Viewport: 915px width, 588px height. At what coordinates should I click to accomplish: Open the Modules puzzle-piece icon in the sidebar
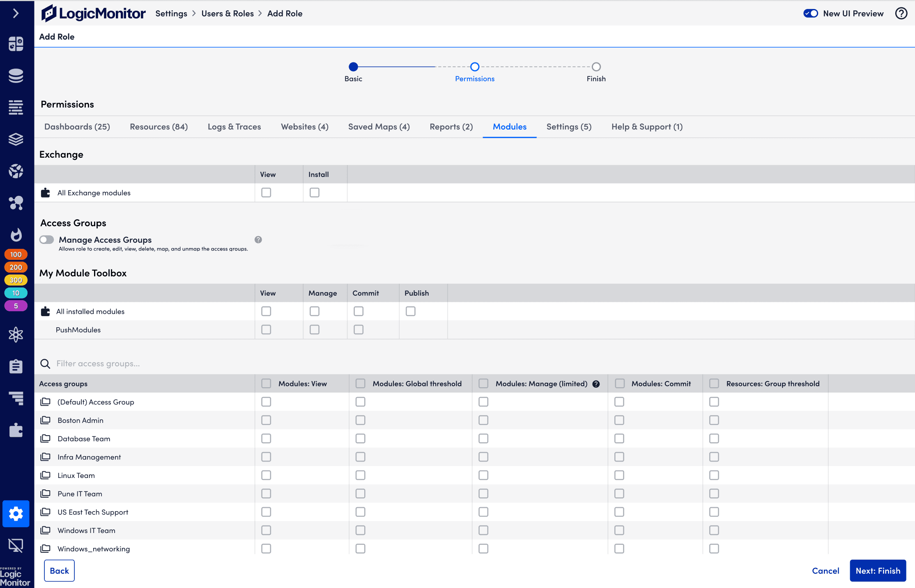click(x=16, y=430)
